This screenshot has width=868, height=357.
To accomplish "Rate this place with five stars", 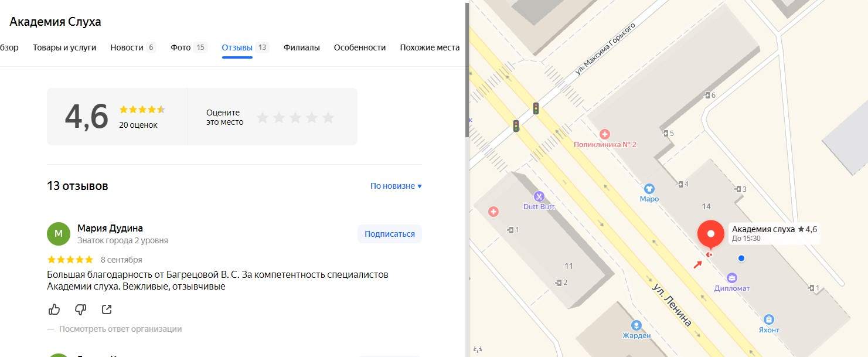I will [328, 118].
